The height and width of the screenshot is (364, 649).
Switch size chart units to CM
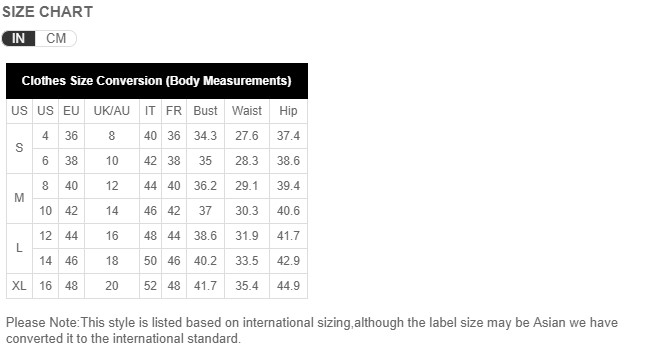(56, 39)
